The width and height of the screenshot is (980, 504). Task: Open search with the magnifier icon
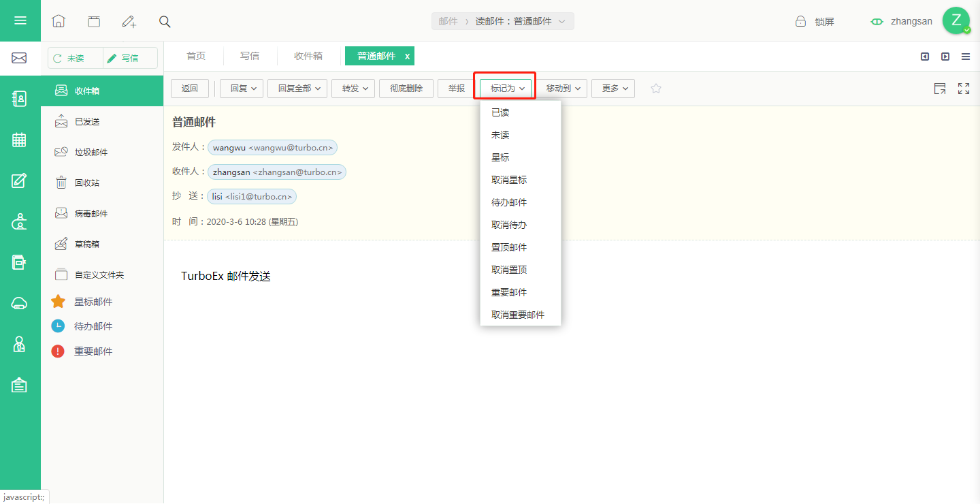165,21
